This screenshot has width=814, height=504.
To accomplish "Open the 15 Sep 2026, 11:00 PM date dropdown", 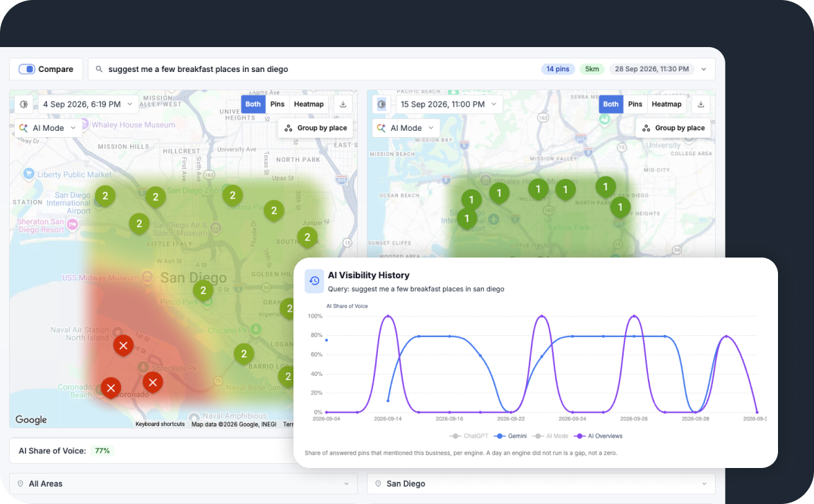I will tap(449, 105).
